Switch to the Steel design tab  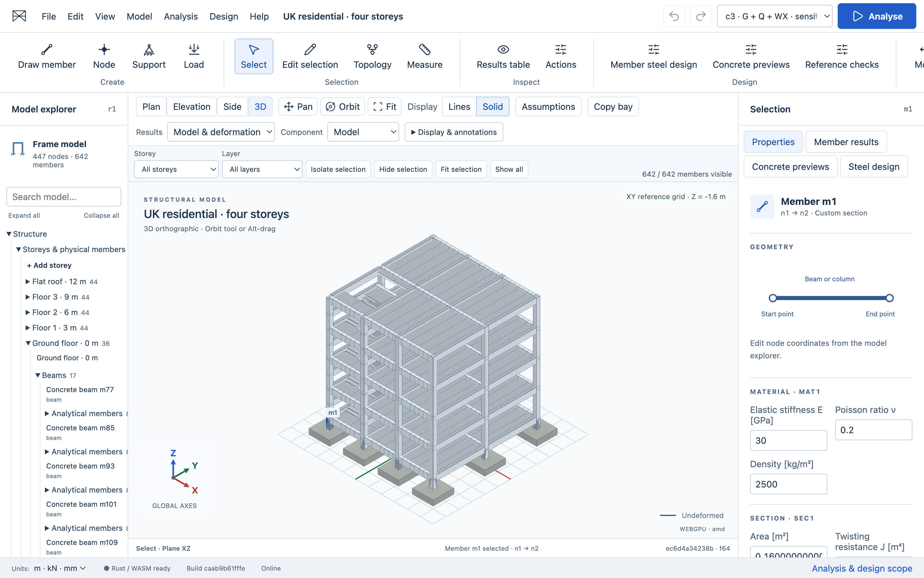pyautogui.click(x=874, y=167)
